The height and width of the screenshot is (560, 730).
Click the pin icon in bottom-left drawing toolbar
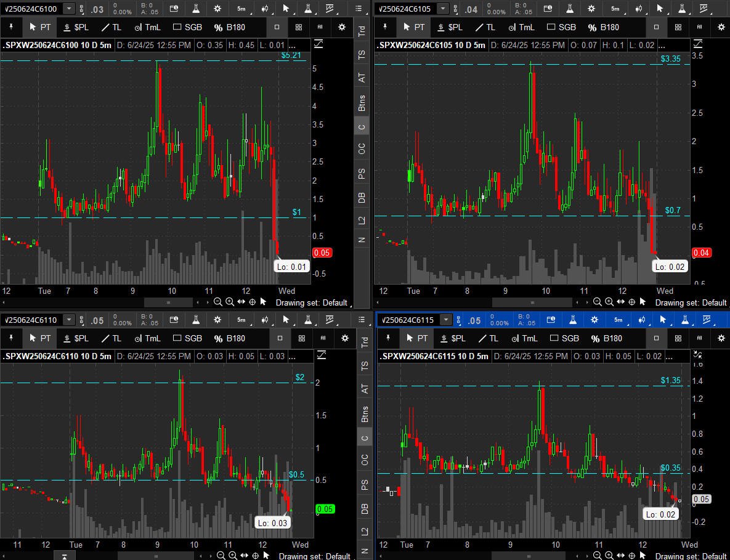click(11, 338)
